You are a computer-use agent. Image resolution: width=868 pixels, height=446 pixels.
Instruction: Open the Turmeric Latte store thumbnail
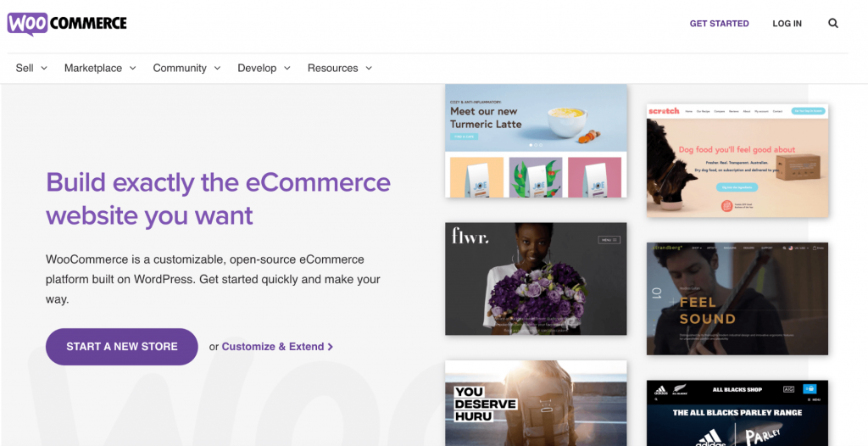[536, 141]
